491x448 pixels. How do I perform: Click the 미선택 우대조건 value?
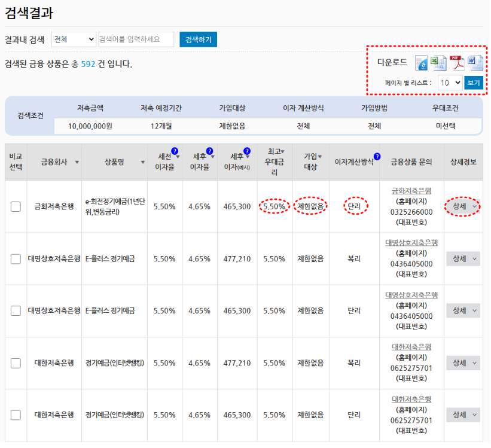(446, 126)
